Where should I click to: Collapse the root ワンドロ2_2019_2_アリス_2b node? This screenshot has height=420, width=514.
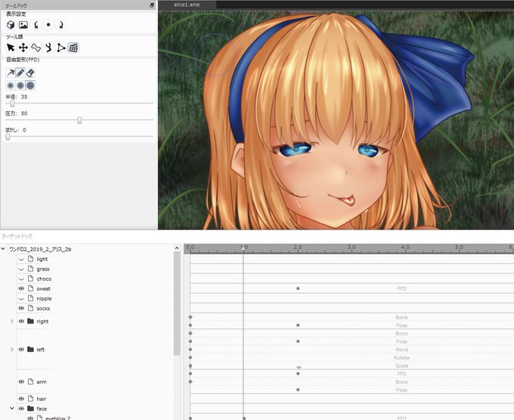(x=3, y=249)
